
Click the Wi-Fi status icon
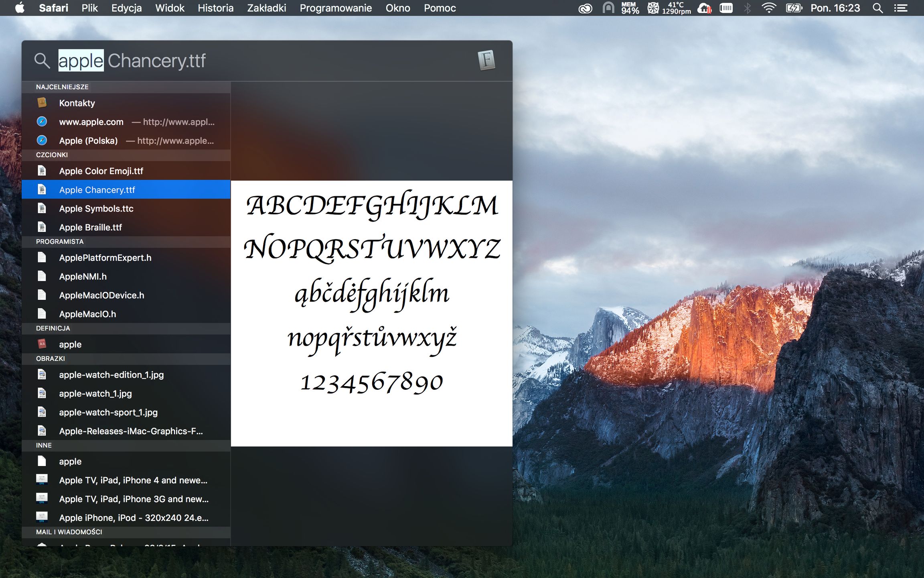coord(768,8)
